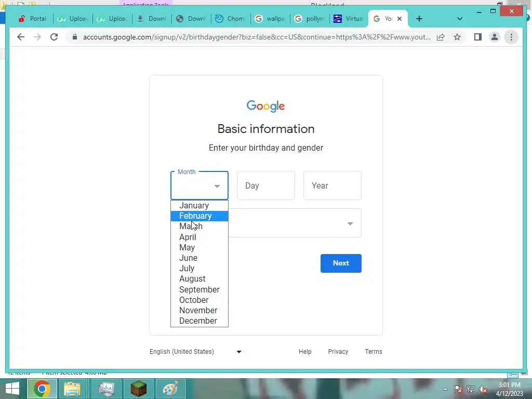Close the active Google signup tab
Viewport: 532px width, 399px height.
(x=400, y=19)
